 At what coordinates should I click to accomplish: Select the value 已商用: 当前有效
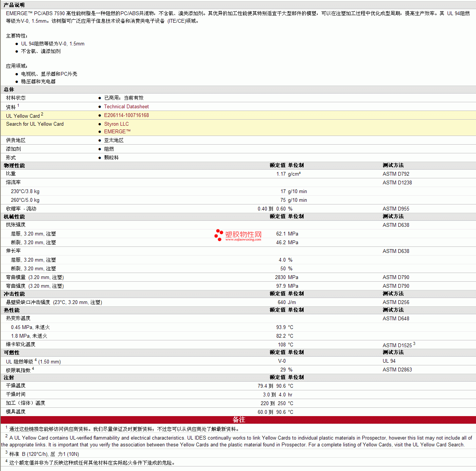click(124, 98)
